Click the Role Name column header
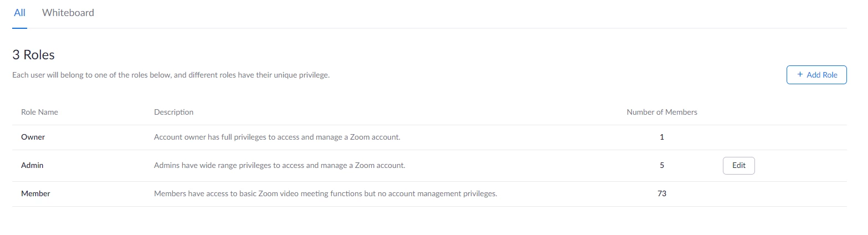868x235 pixels. click(39, 112)
